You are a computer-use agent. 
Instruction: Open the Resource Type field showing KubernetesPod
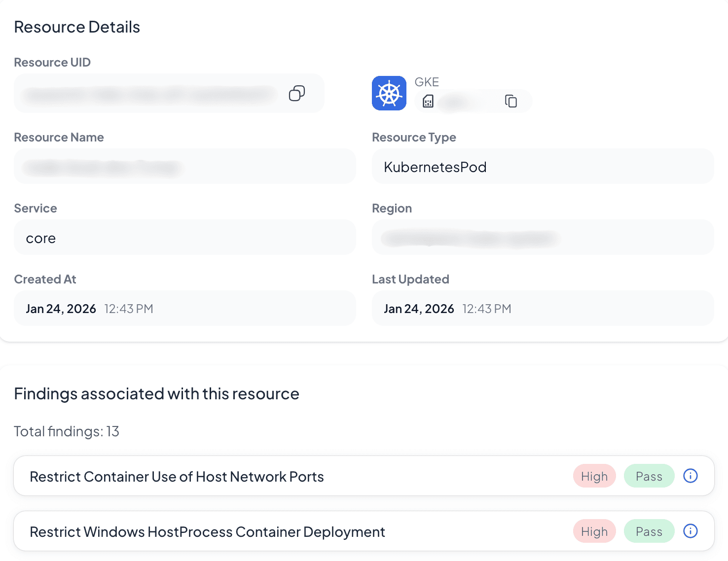542,167
